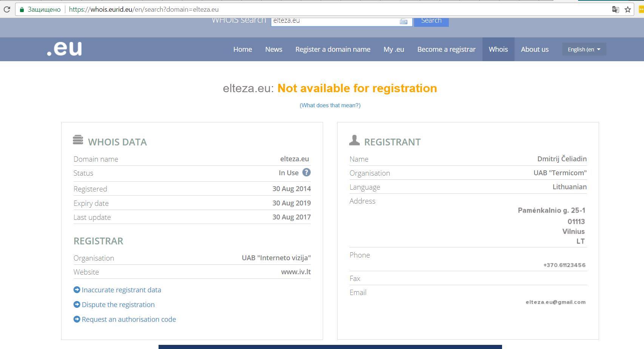Go to the News page
Screen dimensions: 644x349
point(274,49)
